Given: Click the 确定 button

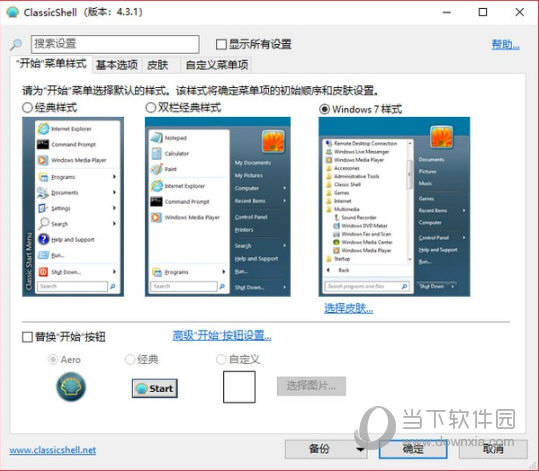Looking at the screenshot, I should pos(413,449).
